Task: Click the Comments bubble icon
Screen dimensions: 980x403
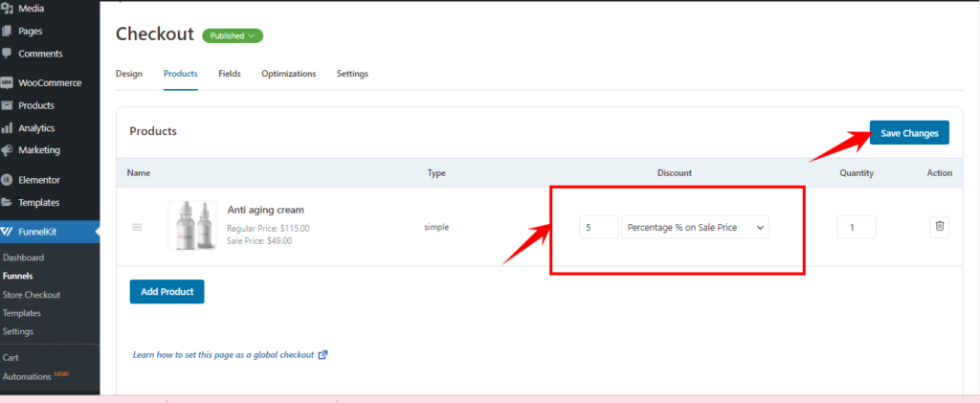Action: pyautogui.click(x=7, y=54)
